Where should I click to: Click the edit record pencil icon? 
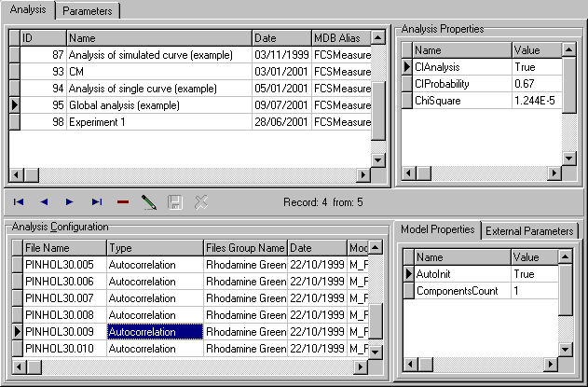tap(148, 201)
